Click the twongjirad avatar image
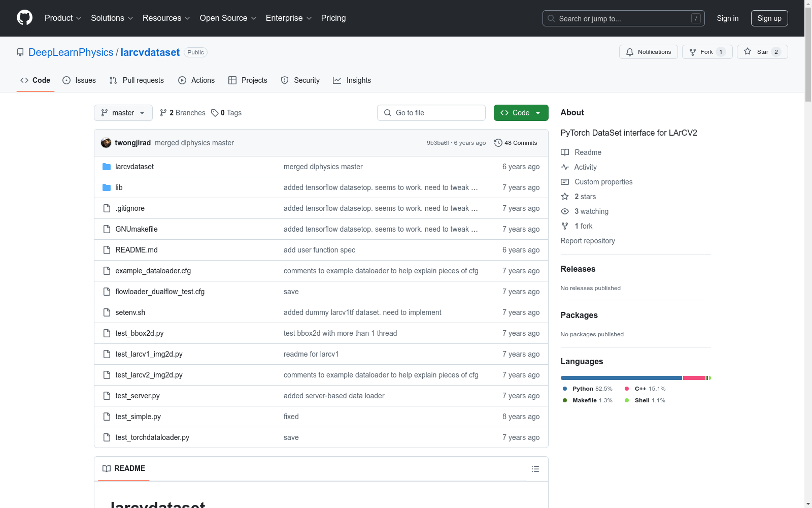Viewport: 812px width, 508px height. (106, 143)
